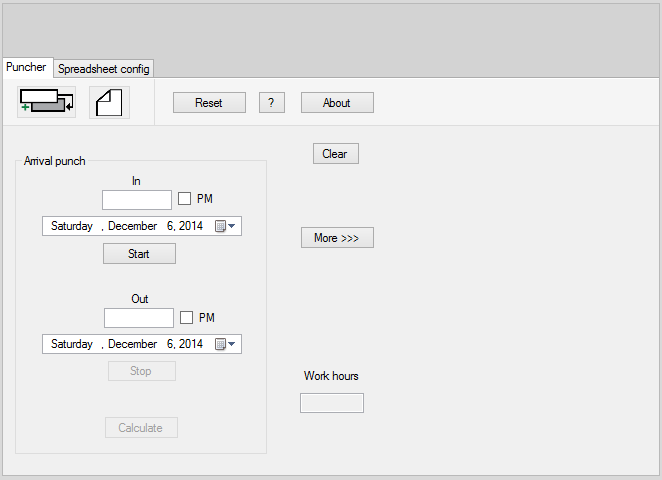
Task: Click the Calculate button
Action: click(141, 428)
